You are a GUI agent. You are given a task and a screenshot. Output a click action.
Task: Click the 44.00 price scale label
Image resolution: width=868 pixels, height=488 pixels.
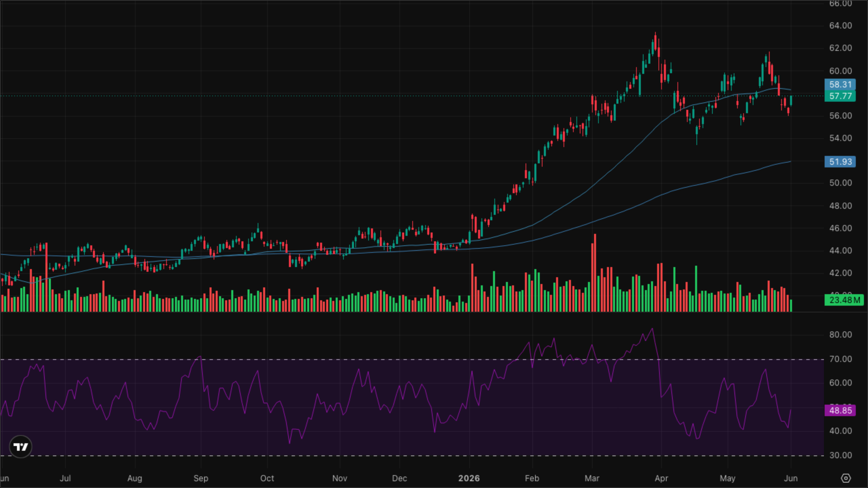(840, 250)
